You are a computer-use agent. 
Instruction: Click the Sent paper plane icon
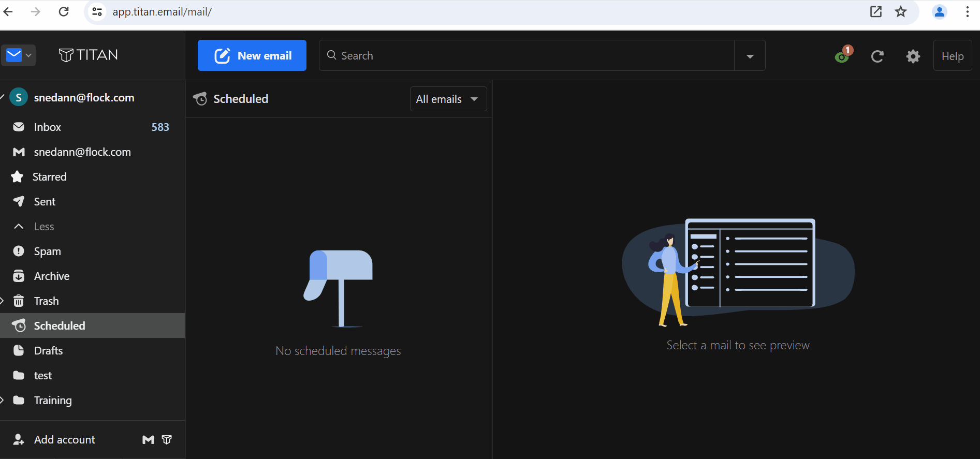(19, 201)
